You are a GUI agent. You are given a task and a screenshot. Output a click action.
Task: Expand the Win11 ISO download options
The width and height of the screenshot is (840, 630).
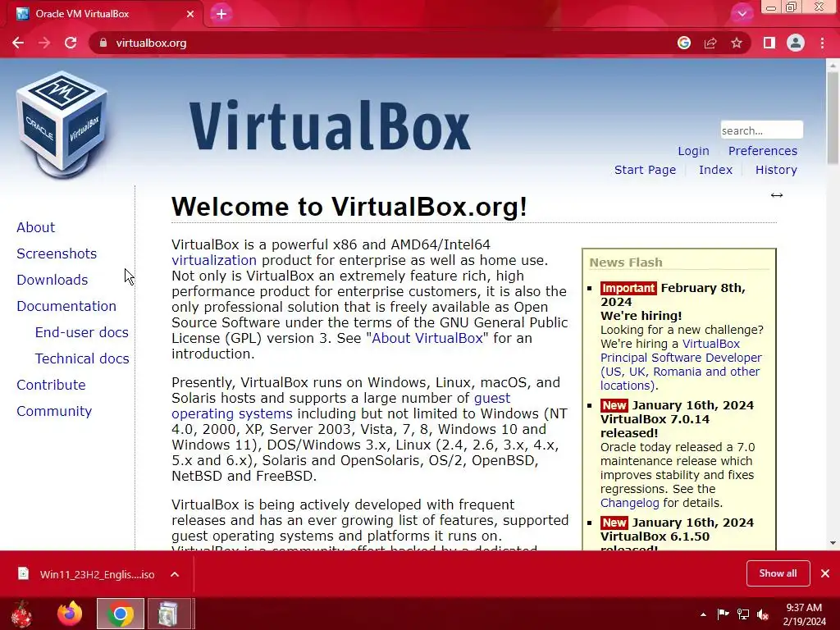tap(175, 574)
